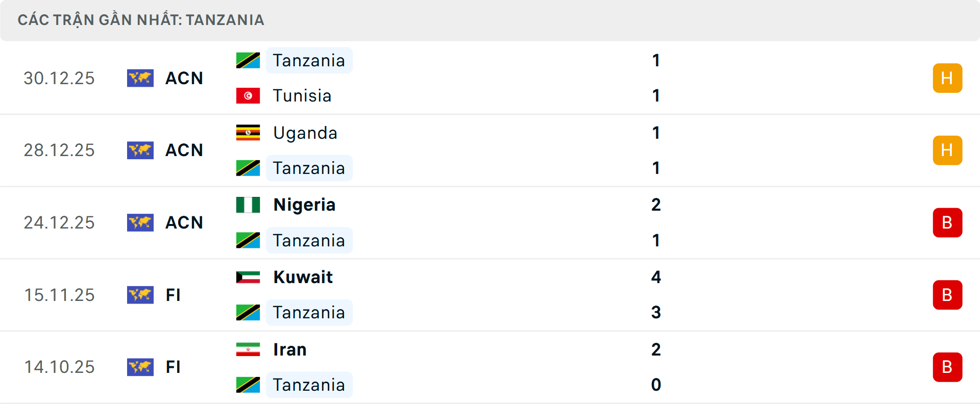The image size is (980, 404).
Task: Click the yellow H badge on the Tunisia match
Action: [x=947, y=78]
